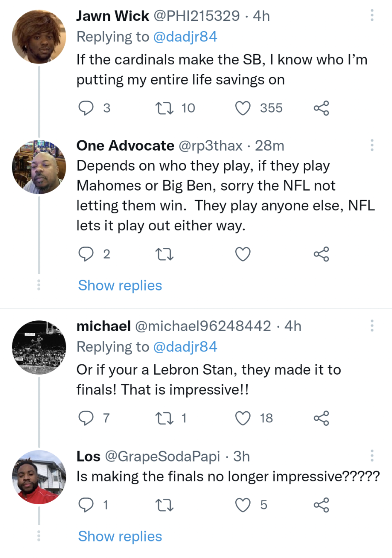Open @dadjr84 mention in michael's tweet
392x558 pixels.
[185, 347]
